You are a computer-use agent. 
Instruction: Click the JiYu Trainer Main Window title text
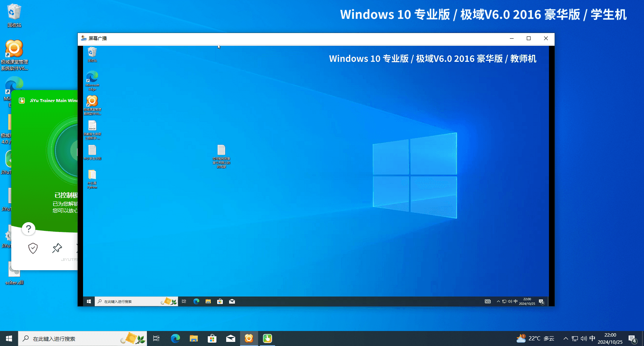(53, 101)
